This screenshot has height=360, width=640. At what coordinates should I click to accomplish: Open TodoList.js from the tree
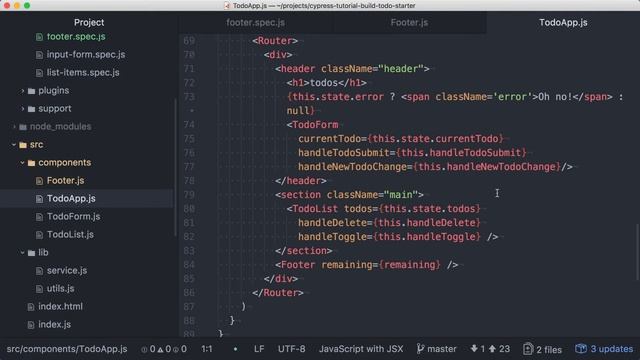point(70,234)
